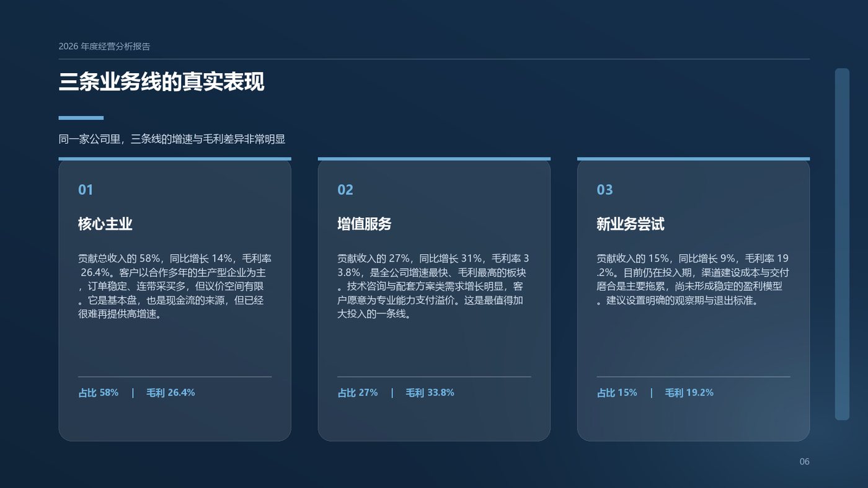Select the paragraph starting "贡献收入的 27%"
This screenshot has height=488, width=868.
pyautogui.click(x=434, y=286)
